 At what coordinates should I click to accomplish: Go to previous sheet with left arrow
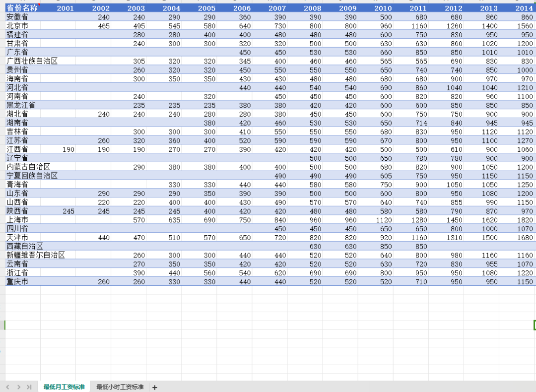click(x=7, y=387)
